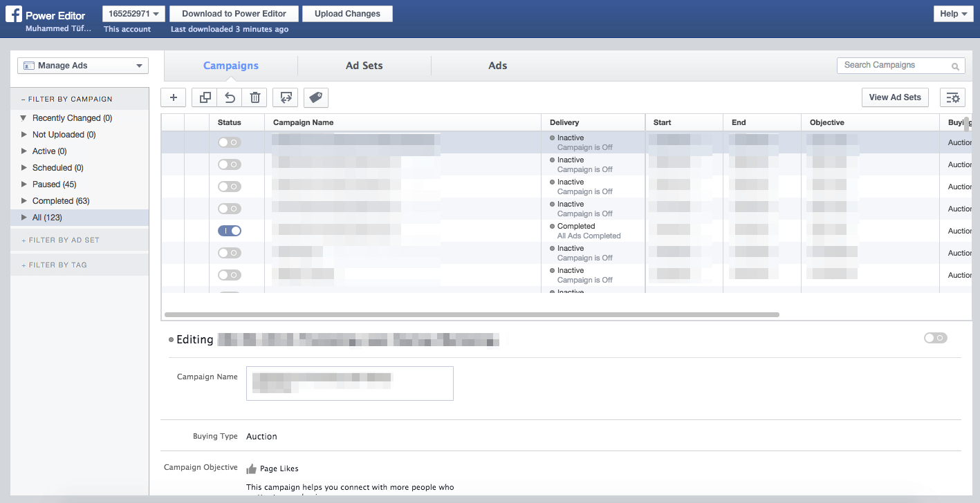The height and width of the screenshot is (503, 980).
Task: Click the vertical table scrollbar
Action: tap(967, 125)
